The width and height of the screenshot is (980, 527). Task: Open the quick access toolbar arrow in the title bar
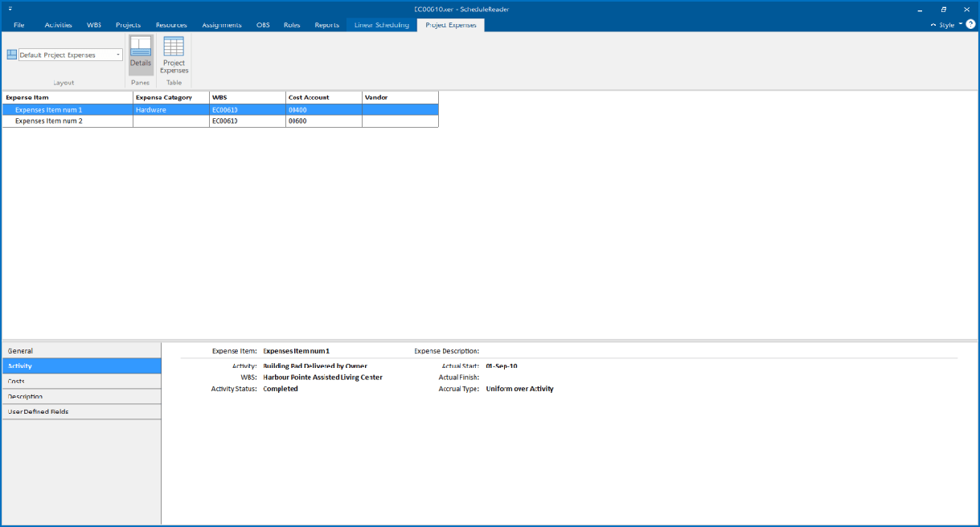pyautogui.click(x=10, y=9)
